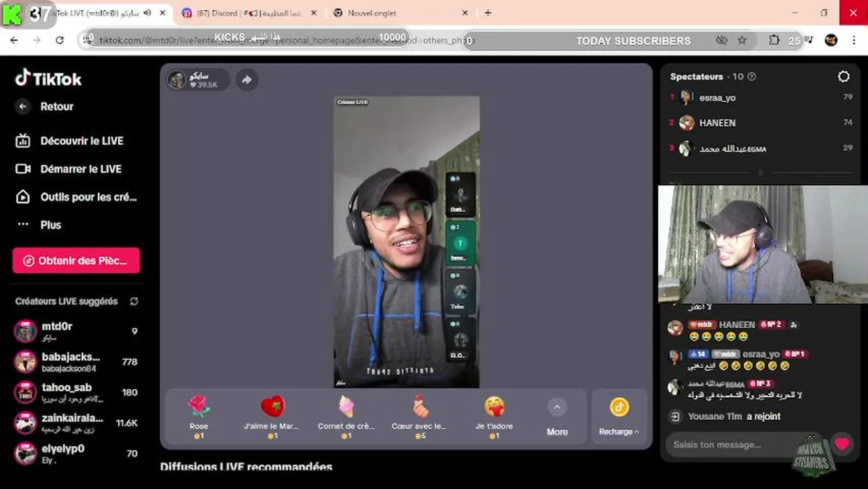This screenshot has width=868, height=489.
Task: Open tahoo_sab suggested creator
Action: [x=76, y=392]
